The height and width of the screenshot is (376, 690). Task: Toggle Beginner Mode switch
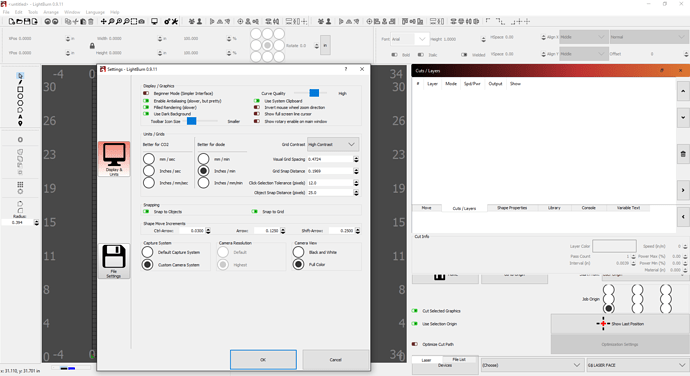pos(146,93)
